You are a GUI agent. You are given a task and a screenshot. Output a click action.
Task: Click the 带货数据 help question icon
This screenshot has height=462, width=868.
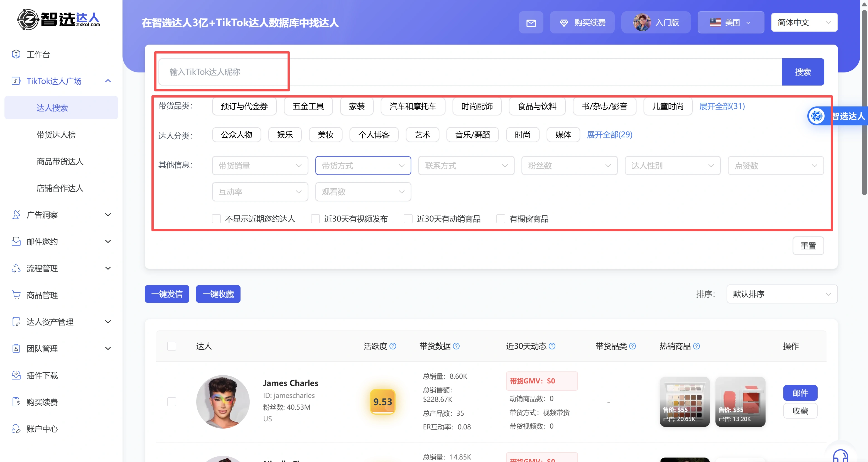(x=456, y=346)
